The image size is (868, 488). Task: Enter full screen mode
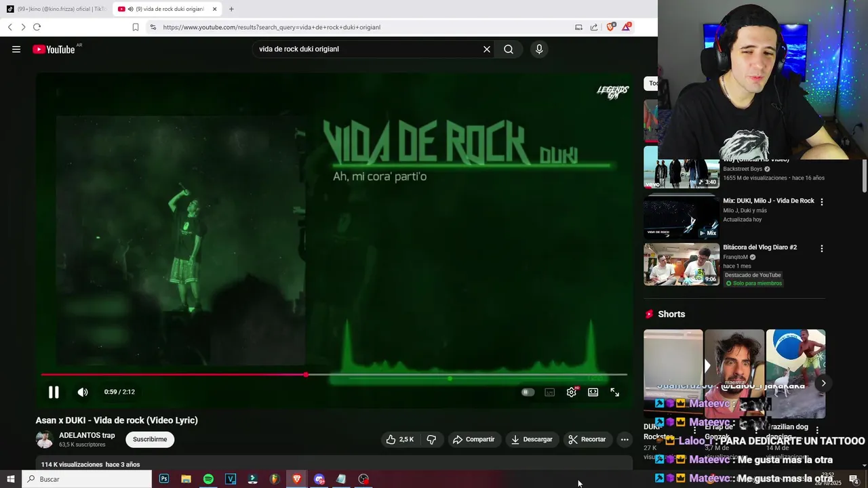click(x=615, y=392)
